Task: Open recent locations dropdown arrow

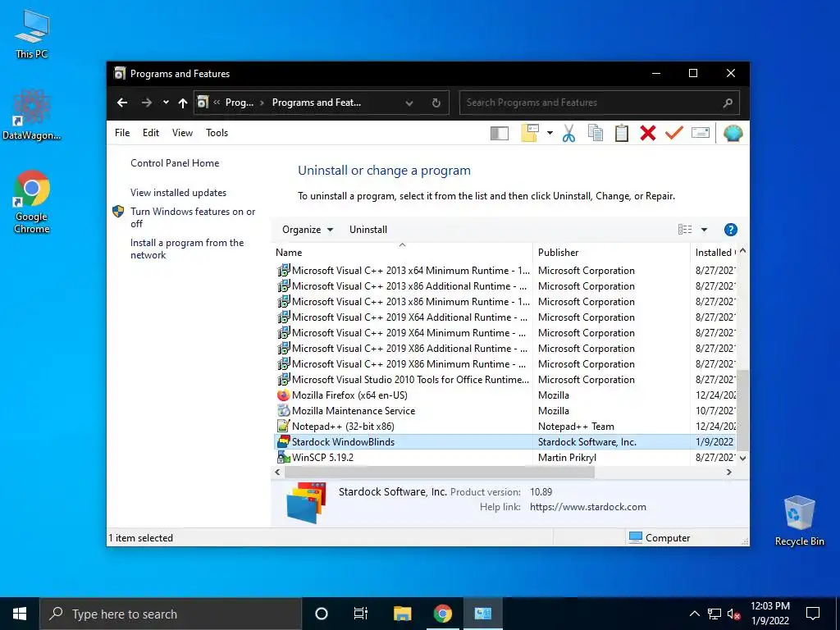Action: (166, 103)
